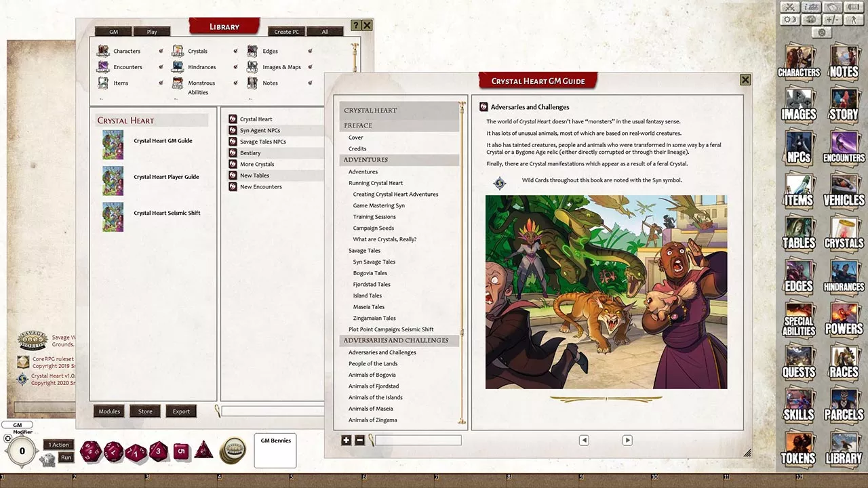Open the Tables sidebar panel

point(799,232)
